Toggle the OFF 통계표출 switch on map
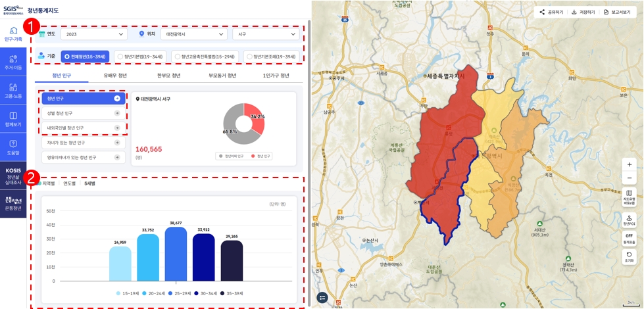Screen dimensions: 644x309 point(629,238)
